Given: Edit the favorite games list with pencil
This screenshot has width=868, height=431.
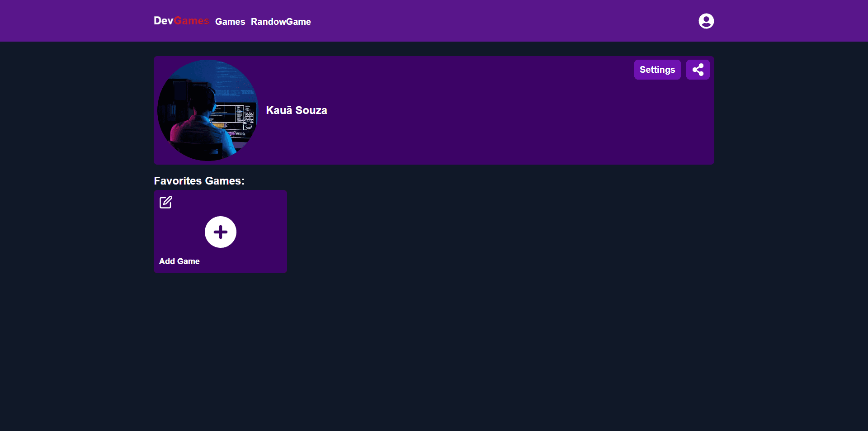Looking at the screenshot, I should pos(166,202).
